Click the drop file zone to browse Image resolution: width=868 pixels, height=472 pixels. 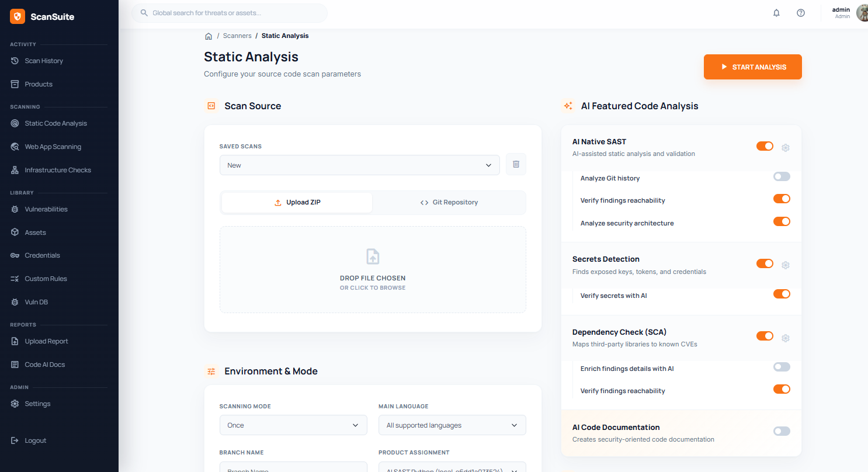click(373, 269)
